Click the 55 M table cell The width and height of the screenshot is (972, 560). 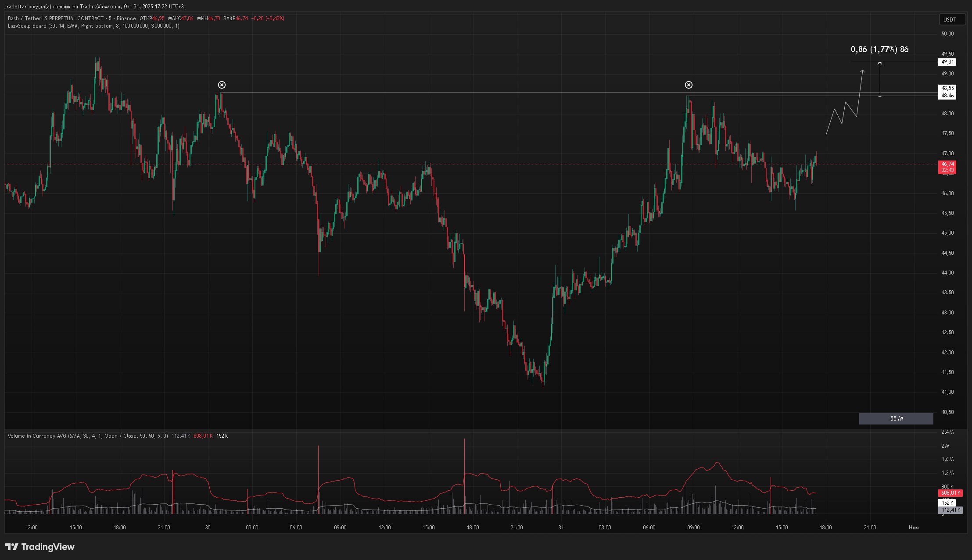click(x=896, y=418)
